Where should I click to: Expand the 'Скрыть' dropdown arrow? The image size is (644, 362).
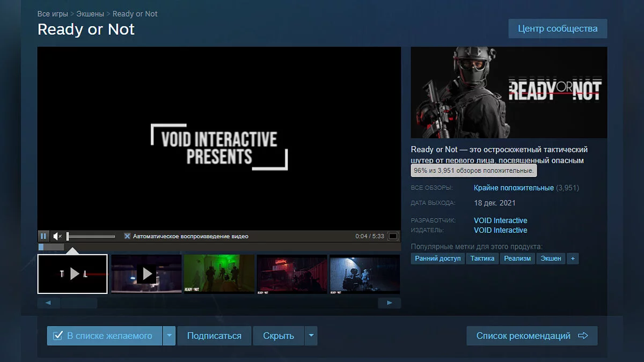point(311,336)
